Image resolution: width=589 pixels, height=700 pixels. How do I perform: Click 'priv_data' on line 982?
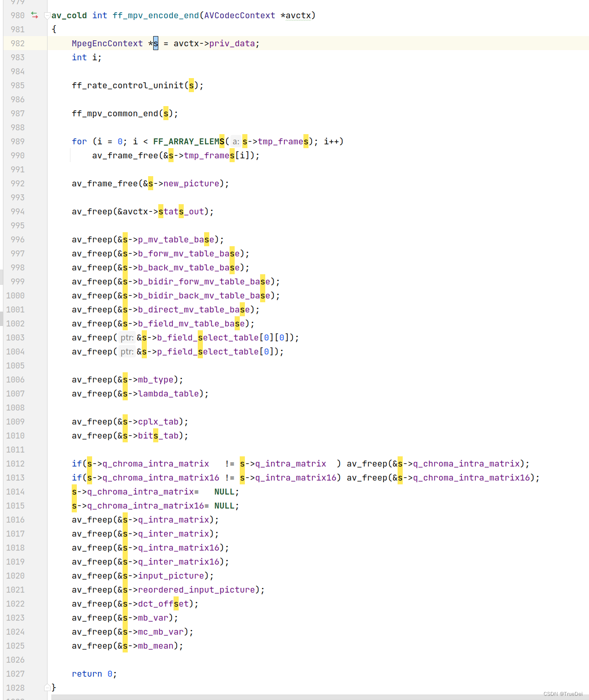(232, 43)
